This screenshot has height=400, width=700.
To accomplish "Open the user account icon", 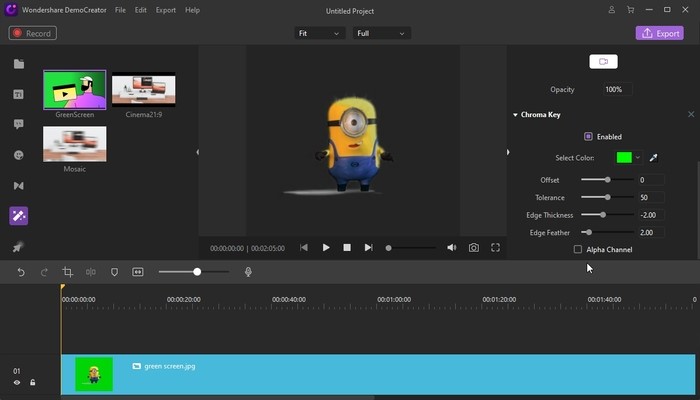I will coord(612,10).
